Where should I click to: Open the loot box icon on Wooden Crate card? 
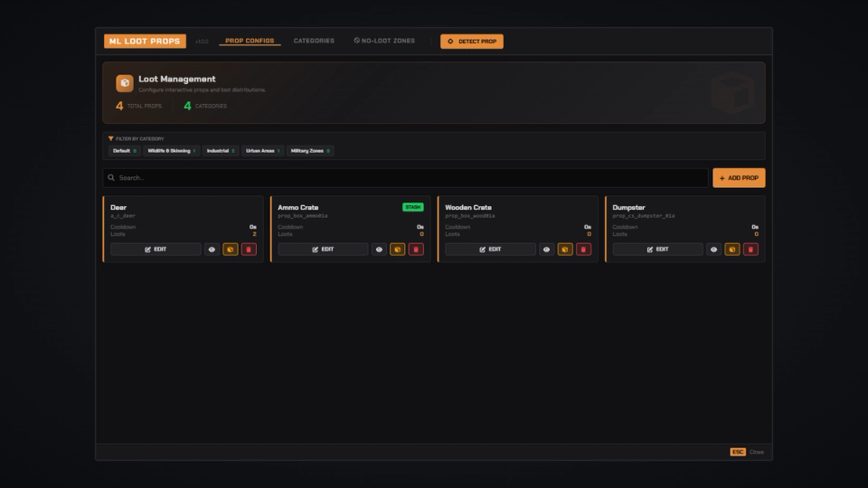click(x=564, y=249)
